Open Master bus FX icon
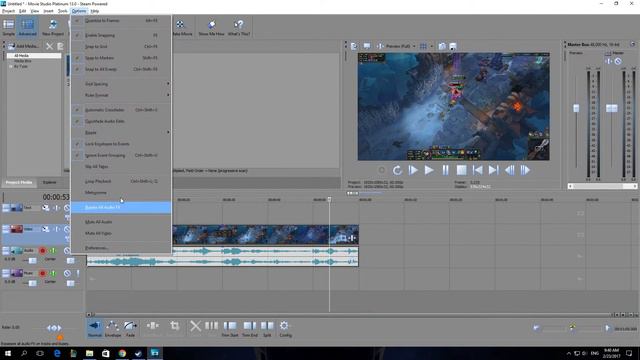This screenshot has width=640, height=360. click(x=608, y=61)
